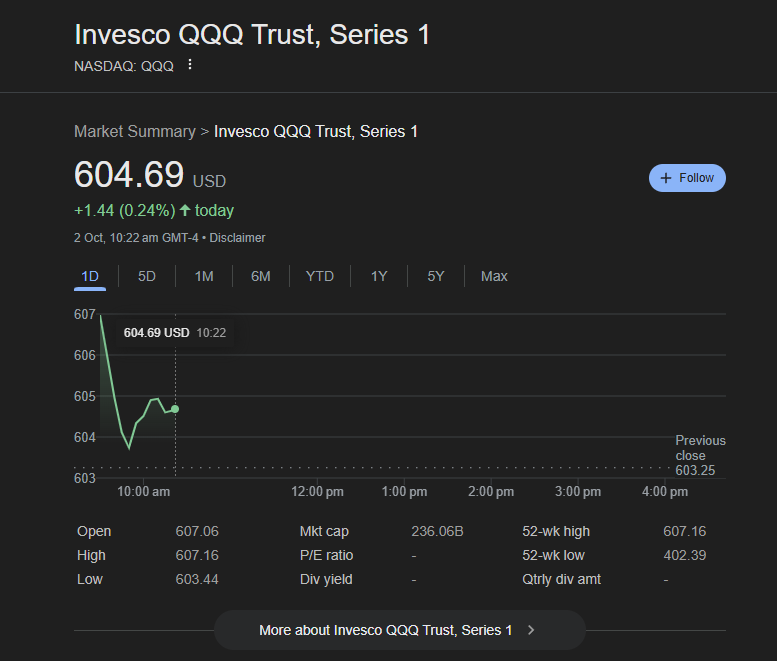This screenshot has width=777, height=661.
Task: Click the Invesco QQQ Trust, Series 1 title
Action: coord(252,35)
